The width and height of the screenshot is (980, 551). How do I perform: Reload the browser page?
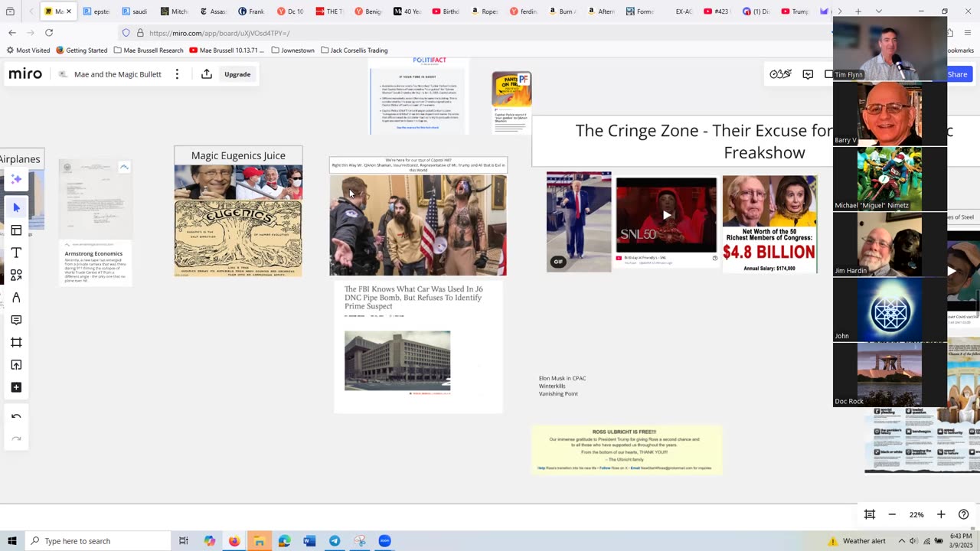(49, 33)
